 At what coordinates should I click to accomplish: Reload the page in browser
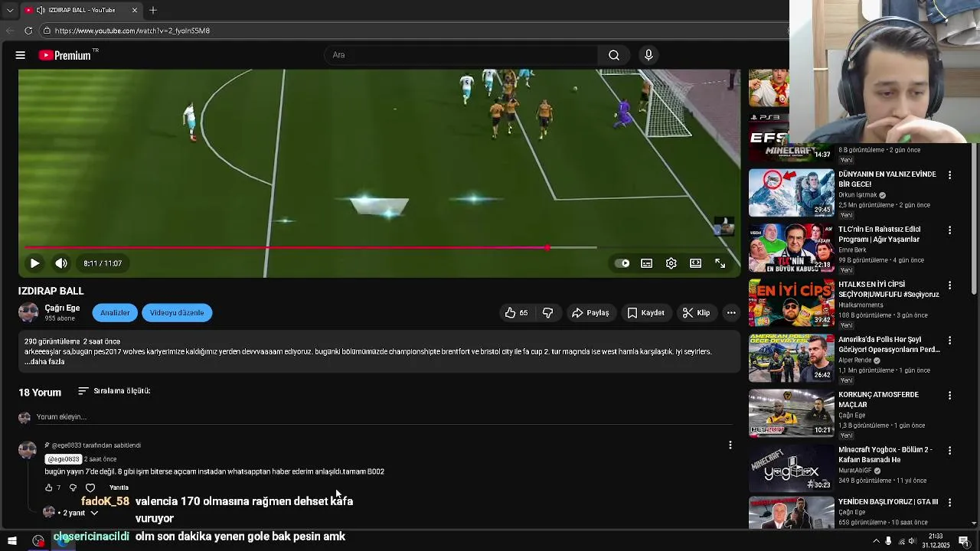(28, 31)
